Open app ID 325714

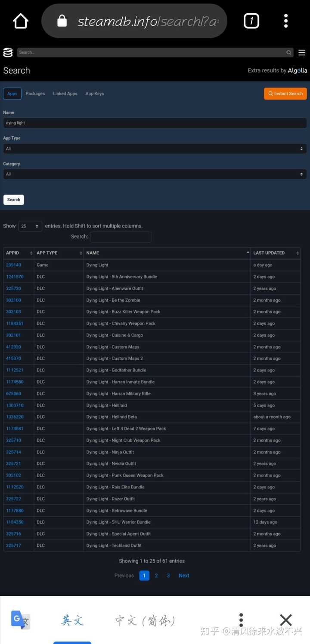coord(14,452)
